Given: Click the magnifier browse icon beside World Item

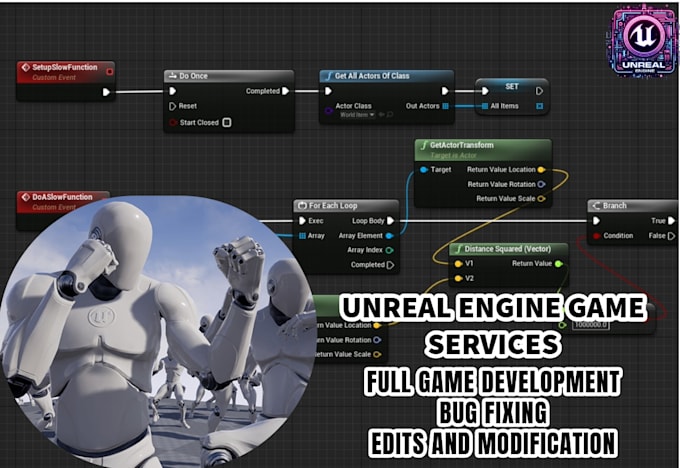Looking at the screenshot, I should coord(390,115).
